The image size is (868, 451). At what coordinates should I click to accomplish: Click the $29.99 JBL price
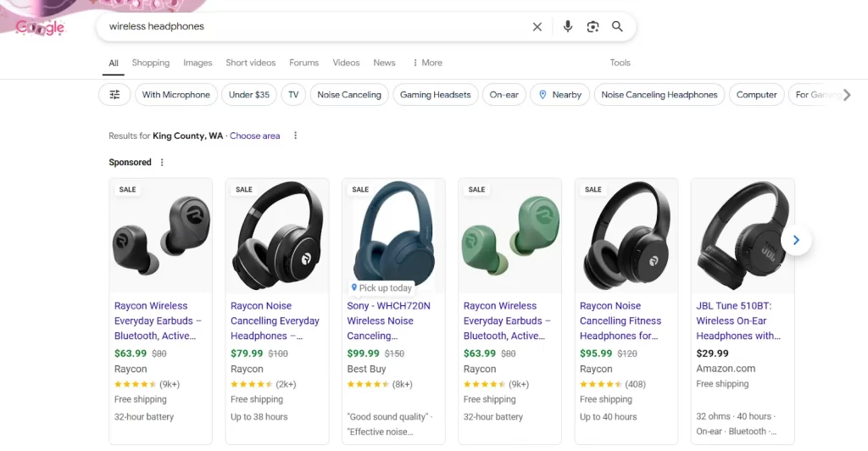pyautogui.click(x=712, y=353)
